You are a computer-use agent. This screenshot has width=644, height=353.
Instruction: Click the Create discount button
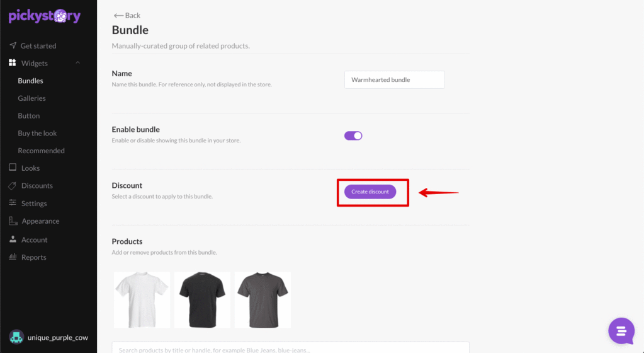point(370,192)
